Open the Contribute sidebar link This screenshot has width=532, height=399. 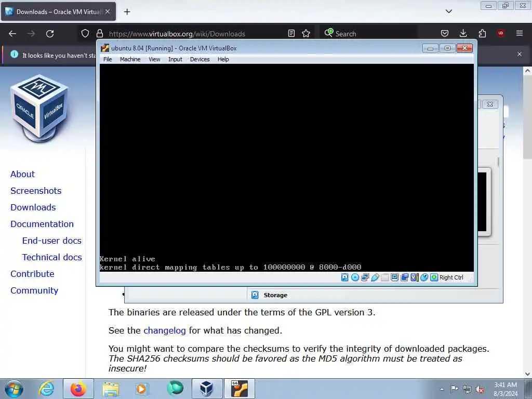32,274
